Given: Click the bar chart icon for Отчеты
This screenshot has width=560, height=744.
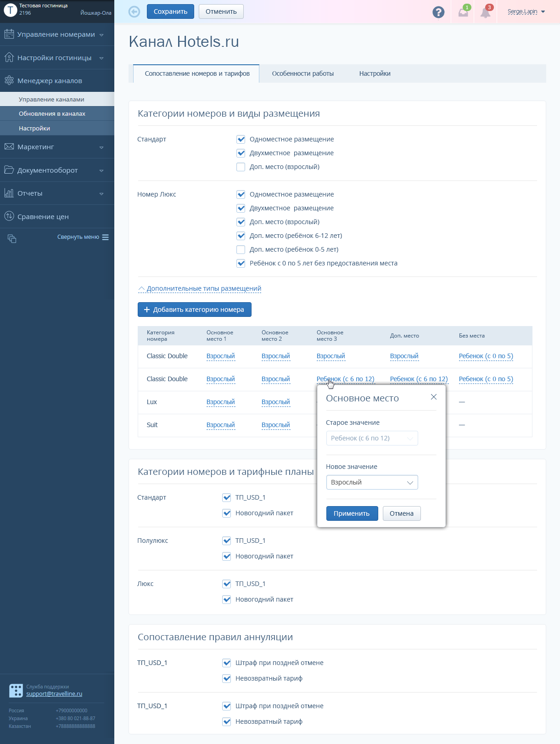Looking at the screenshot, I should click(x=9, y=193).
